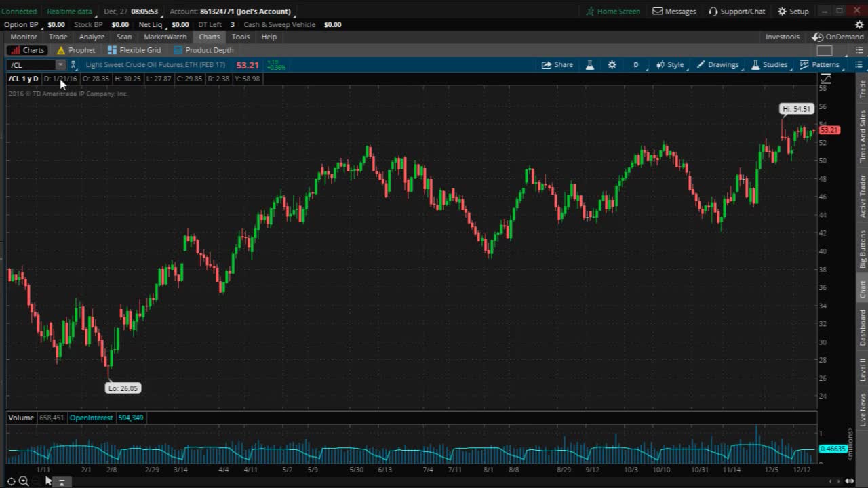Open the Active Trader sidebar panel
The width and height of the screenshot is (868, 488).
click(863, 196)
